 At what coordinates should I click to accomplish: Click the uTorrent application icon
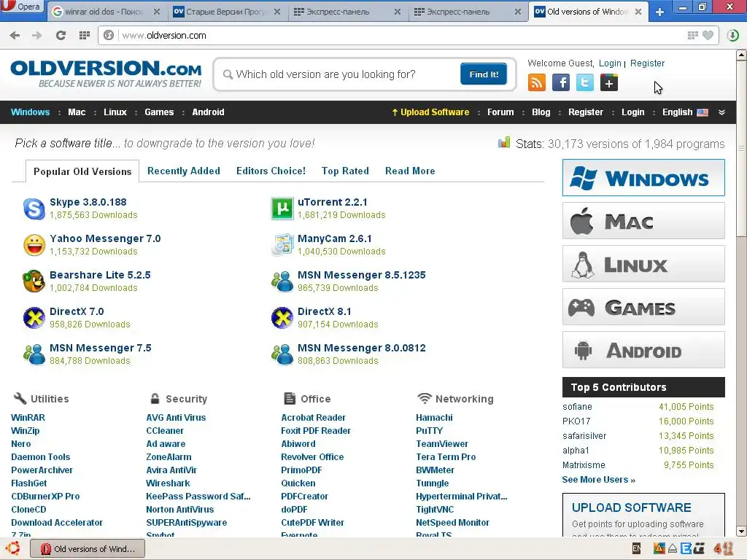pos(282,209)
